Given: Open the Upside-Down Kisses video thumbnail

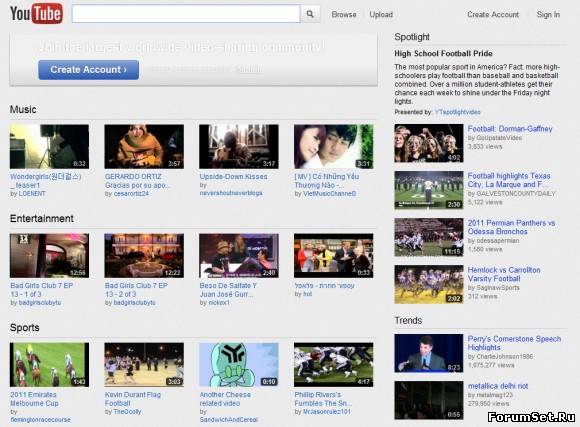Looking at the screenshot, I should click(239, 147).
